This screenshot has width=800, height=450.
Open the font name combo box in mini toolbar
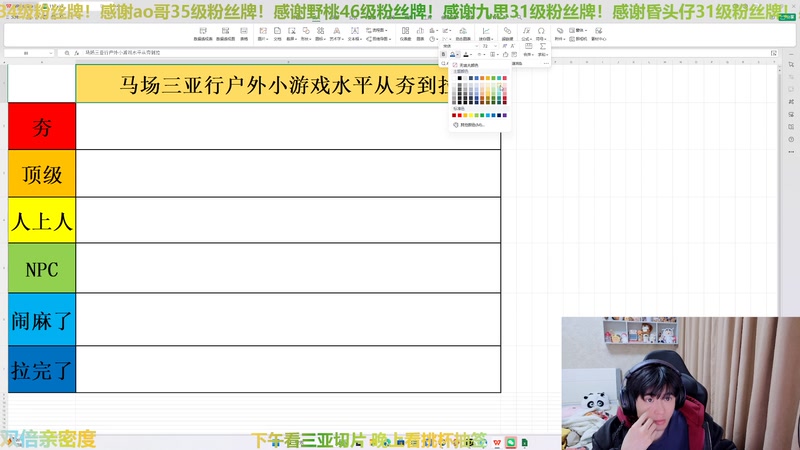[x=459, y=46]
